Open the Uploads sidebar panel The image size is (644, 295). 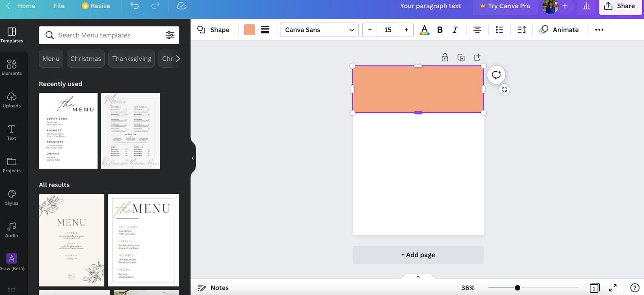click(12, 100)
